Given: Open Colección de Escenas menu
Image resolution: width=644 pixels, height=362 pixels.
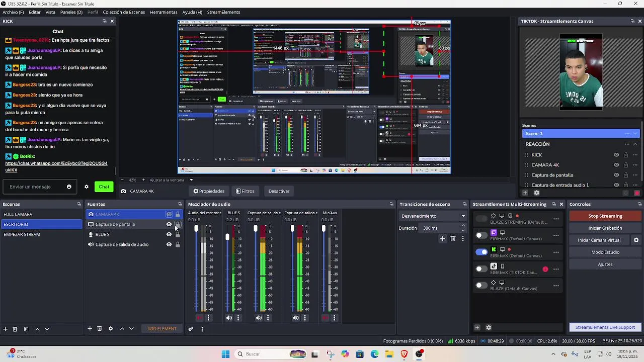Looking at the screenshot, I should pos(124,12).
